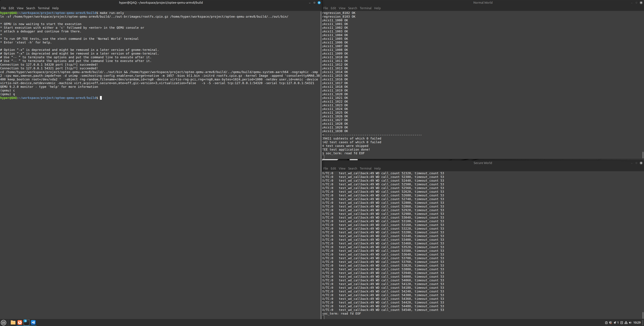Open the Linux Mint start menu
Image resolution: width=644 pixels, height=326 pixels.
(4, 322)
